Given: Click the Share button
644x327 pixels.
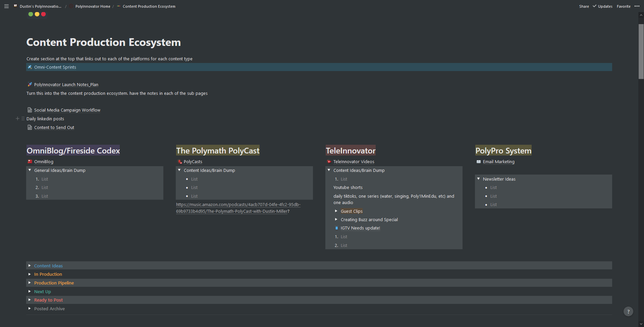Looking at the screenshot, I should 584,6.
